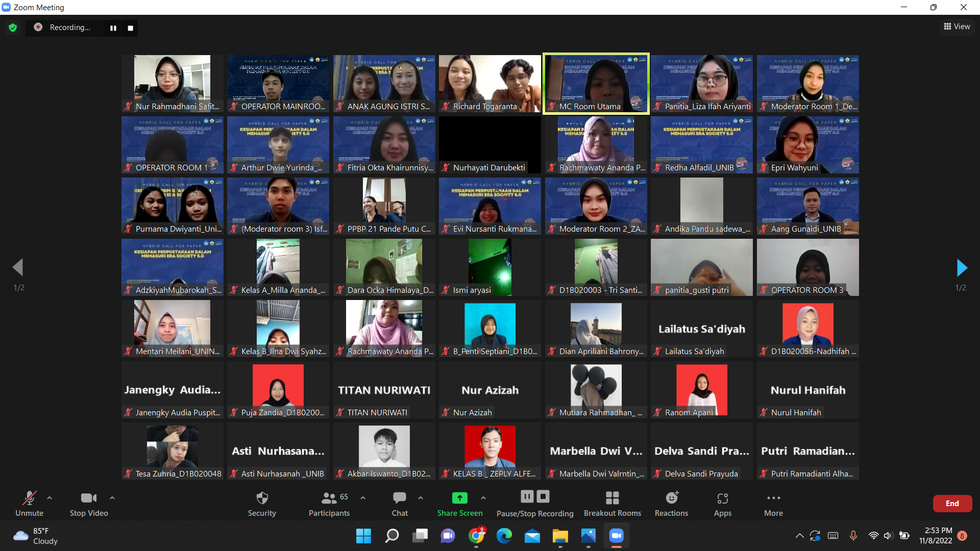Select MC Room Utama video tile

(x=596, y=83)
